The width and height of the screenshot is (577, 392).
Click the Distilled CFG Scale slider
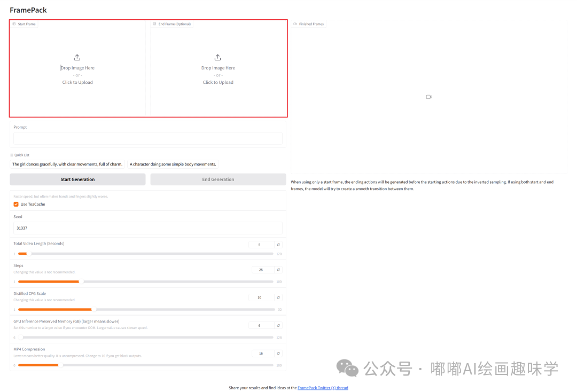(146, 310)
